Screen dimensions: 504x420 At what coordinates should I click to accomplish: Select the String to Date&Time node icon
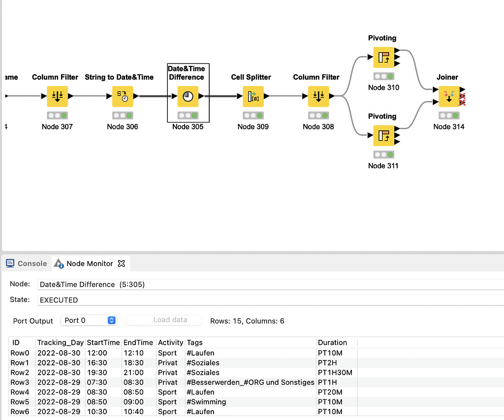pos(122,96)
